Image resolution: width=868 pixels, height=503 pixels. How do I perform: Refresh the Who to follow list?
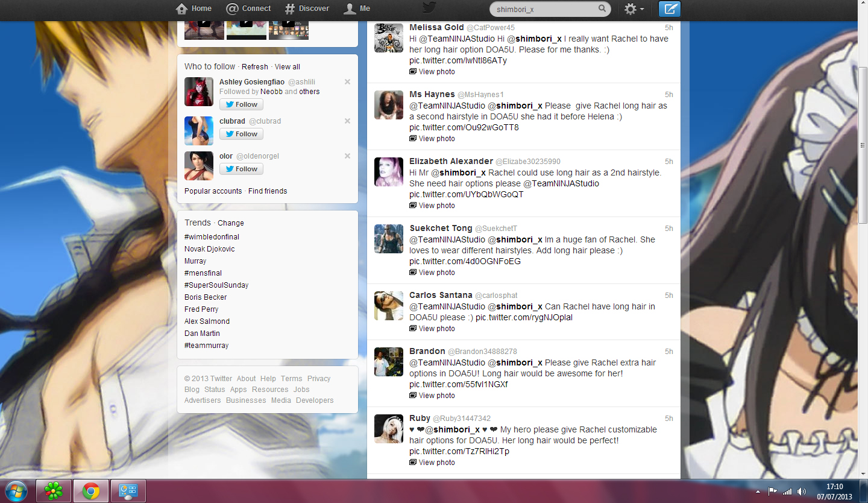point(255,67)
